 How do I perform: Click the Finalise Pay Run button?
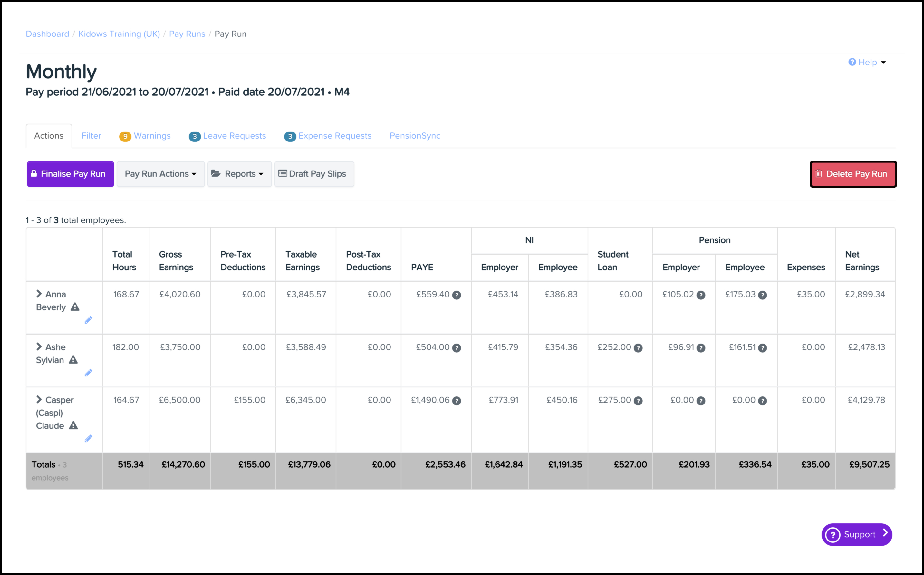(x=70, y=174)
